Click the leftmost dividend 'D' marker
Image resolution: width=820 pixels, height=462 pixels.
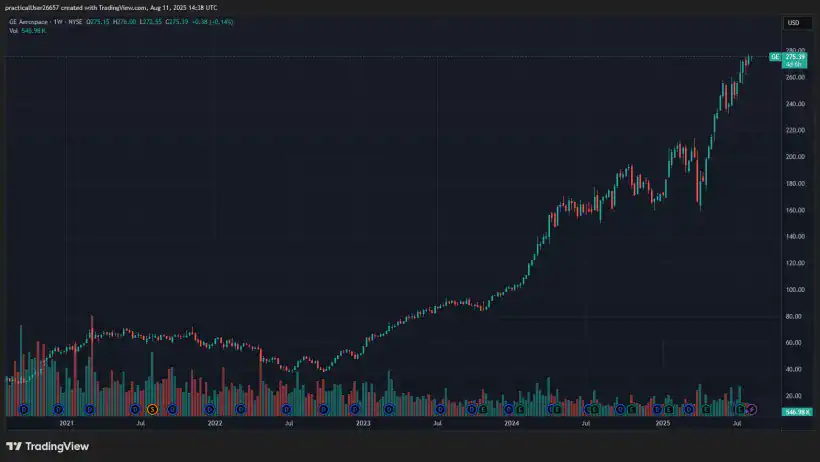pos(24,409)
